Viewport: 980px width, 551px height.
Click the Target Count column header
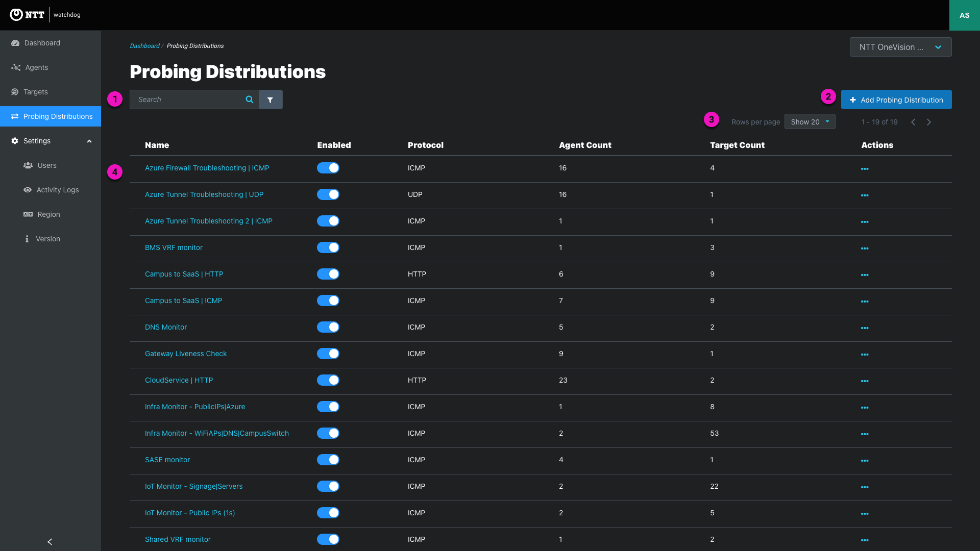pos(737,145)
